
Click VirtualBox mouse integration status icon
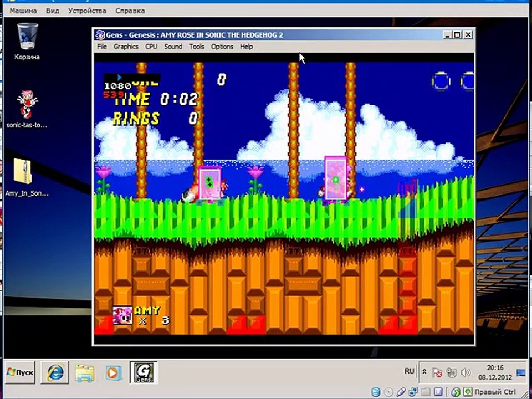456,392
